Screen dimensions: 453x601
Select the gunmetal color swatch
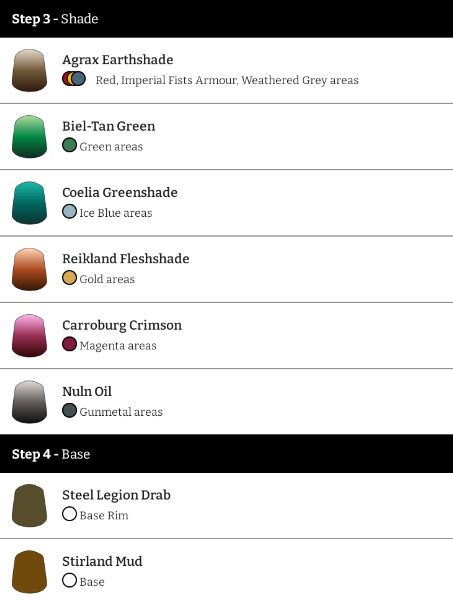(69, 410)
